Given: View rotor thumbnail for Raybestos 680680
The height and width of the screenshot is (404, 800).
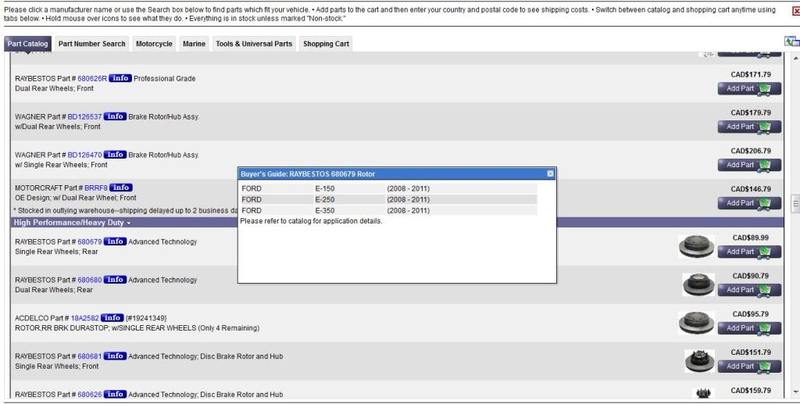Looking at the screenshot, I should 698,285.
